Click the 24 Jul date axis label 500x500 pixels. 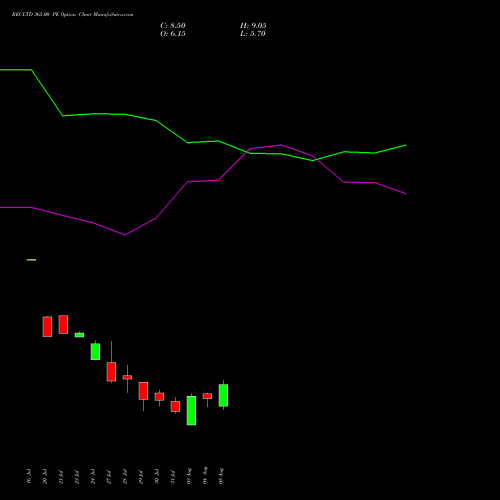(x=93, y=476)
